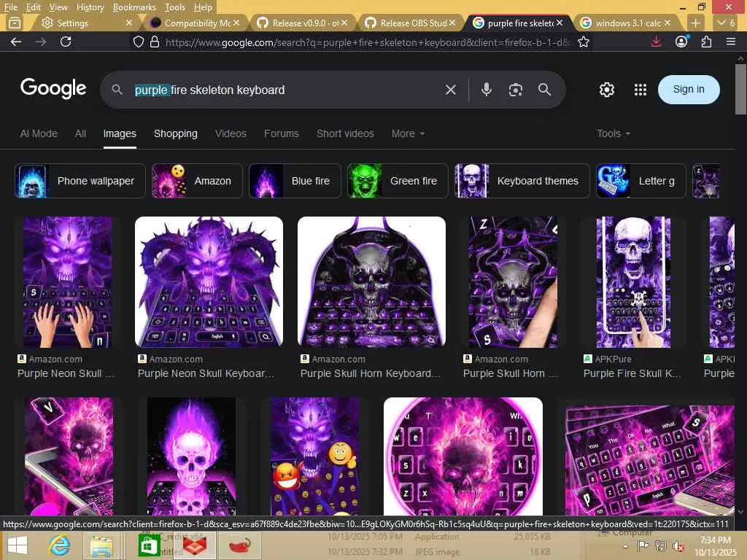Click the site security padlock icon
The height and width of the screenshot is (560, 747).
click(x=155, y=42)
